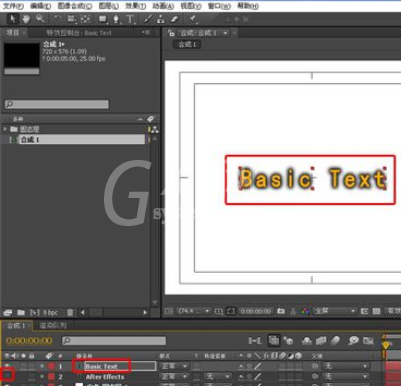Open the 图层 menu
This screenshot has width=401, height=386.
coord(109,6)
